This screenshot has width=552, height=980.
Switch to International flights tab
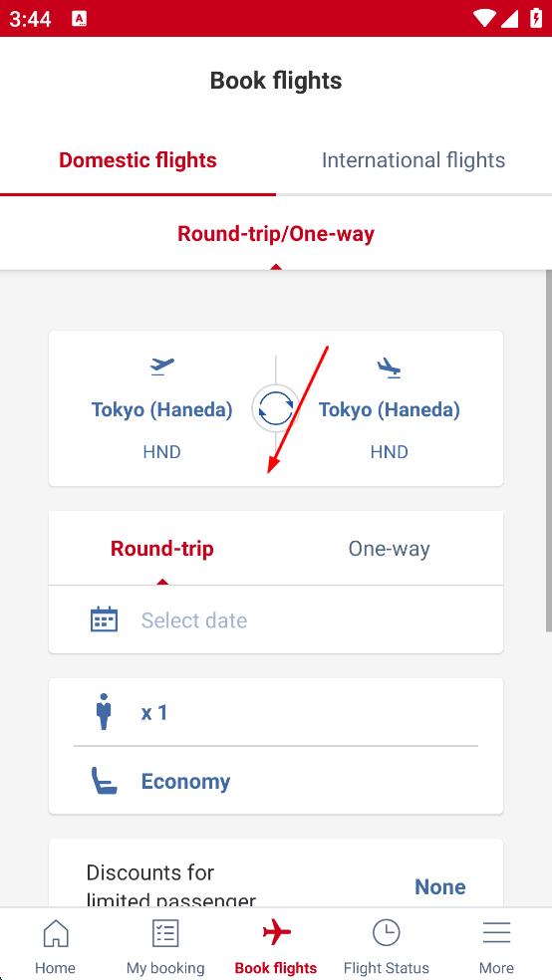coord(414,160)
